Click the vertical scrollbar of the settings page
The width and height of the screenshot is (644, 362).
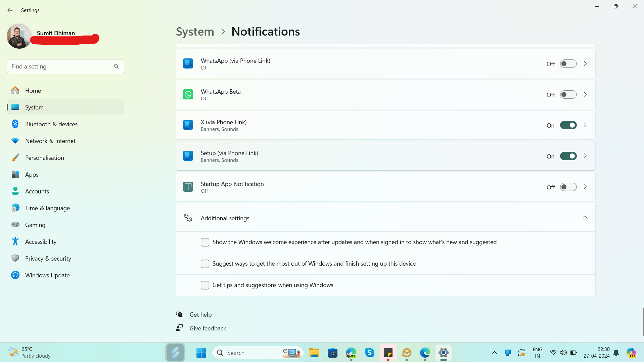pyautogui.click(x=643, y=321)
